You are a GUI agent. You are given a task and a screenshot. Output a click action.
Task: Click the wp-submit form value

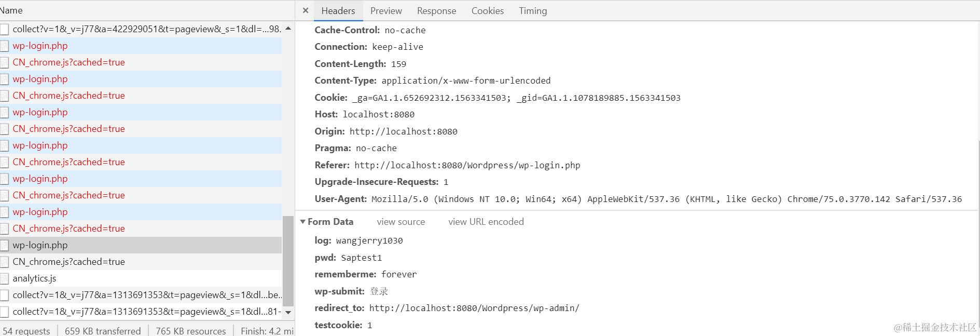379,291
